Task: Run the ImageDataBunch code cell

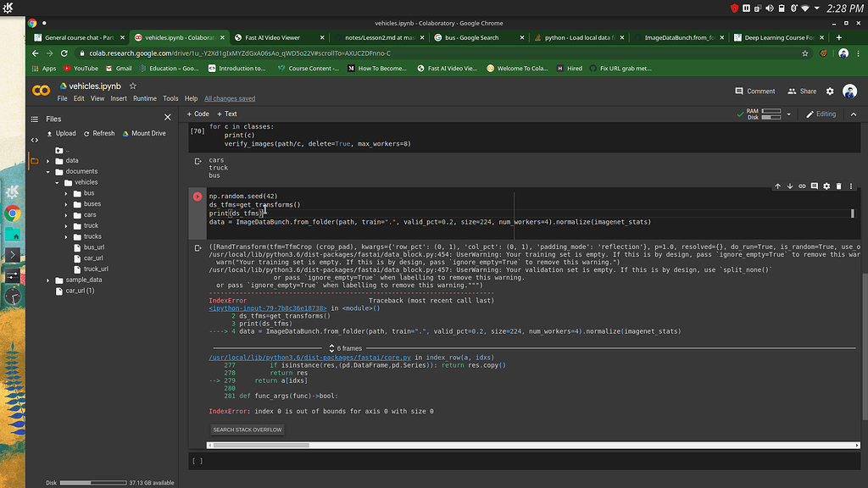Action: coord(196,197)
